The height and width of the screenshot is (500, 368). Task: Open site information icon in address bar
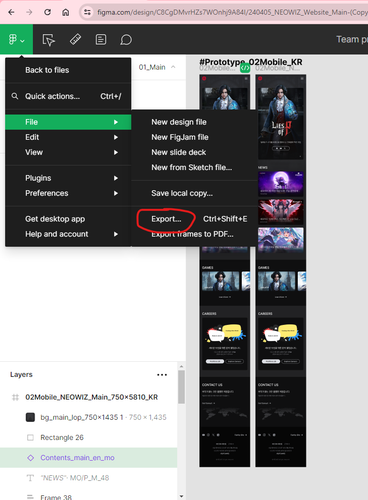pyautogui.click(x=87, y=12)
